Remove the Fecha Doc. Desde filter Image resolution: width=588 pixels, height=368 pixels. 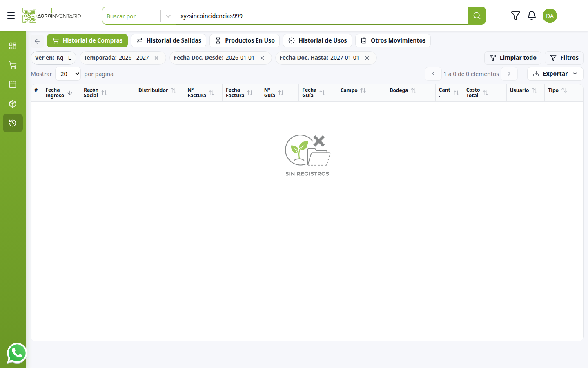point(262,58)
